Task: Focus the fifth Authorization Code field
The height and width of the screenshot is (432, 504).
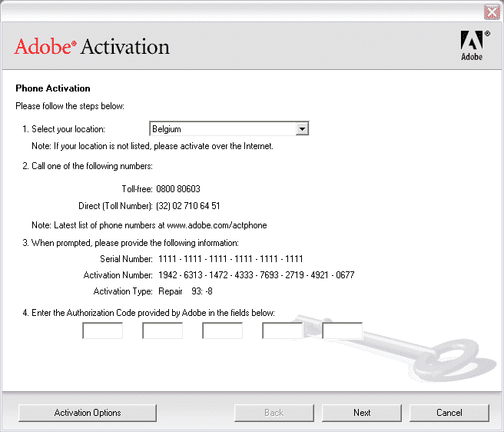Action: [342, 331]
